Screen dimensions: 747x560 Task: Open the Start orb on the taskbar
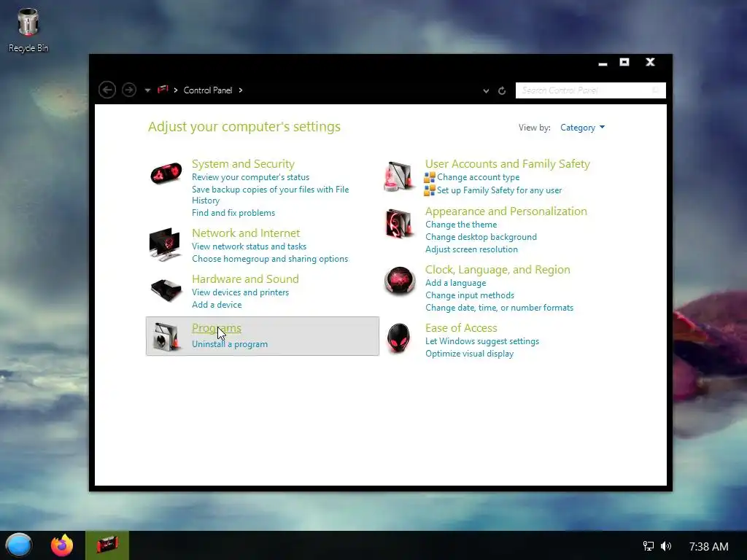pyautogui.click(x=19, y=545)
